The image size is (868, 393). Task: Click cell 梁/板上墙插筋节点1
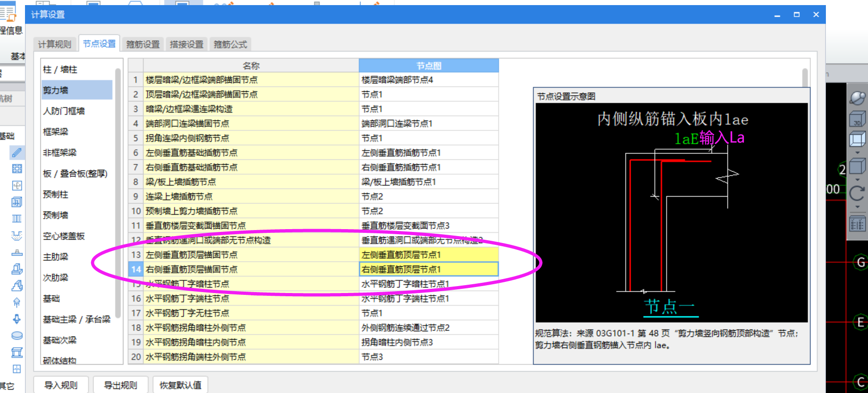coord(429,182)
